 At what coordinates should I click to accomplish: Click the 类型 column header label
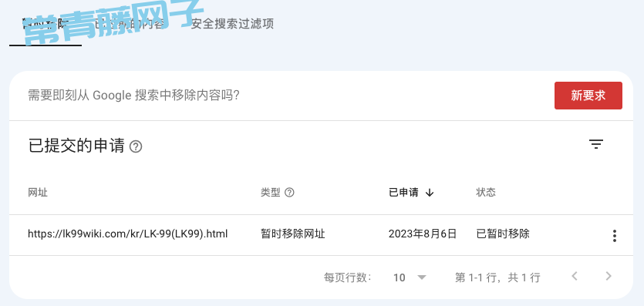coord(270,193)
